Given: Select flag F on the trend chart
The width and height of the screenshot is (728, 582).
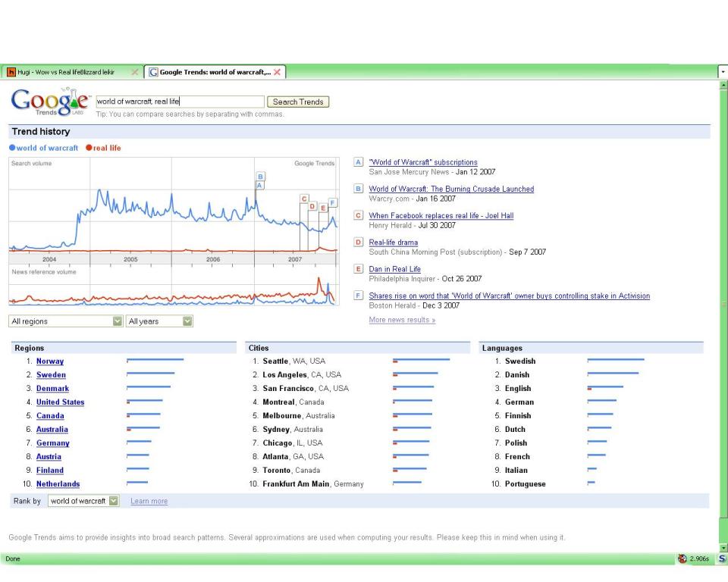Looking at the screenshot, I should point(332,202).
